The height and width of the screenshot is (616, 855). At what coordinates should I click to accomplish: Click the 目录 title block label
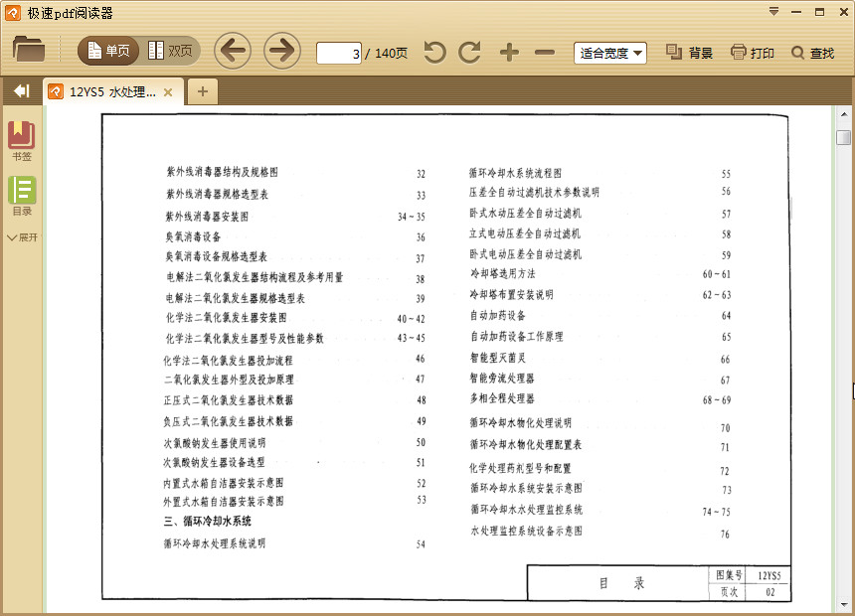pyautogui.click(x=622, y=583)
